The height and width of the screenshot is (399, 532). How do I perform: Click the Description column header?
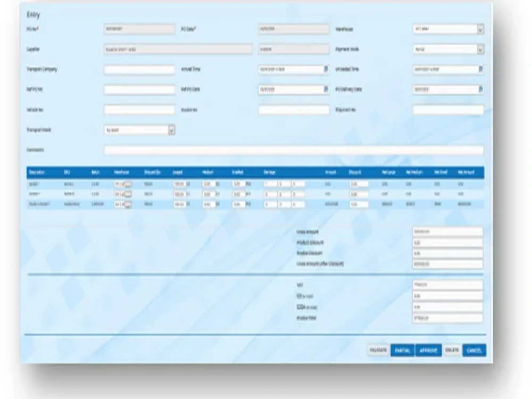[x=37, y=172]
